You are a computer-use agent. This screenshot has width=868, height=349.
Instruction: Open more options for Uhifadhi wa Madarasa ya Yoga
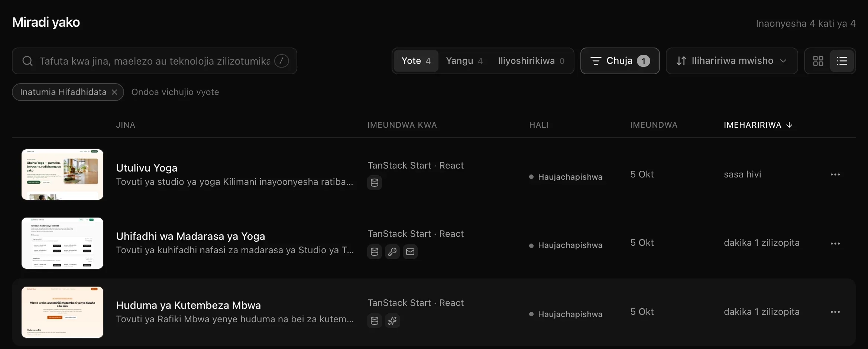click(x=835, y=244)
